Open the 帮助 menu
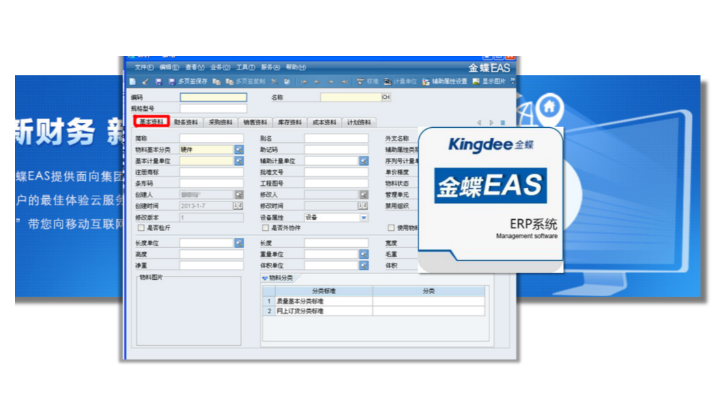Image resolution: width=715 pixels, height=408 pixels. [295, 67]
